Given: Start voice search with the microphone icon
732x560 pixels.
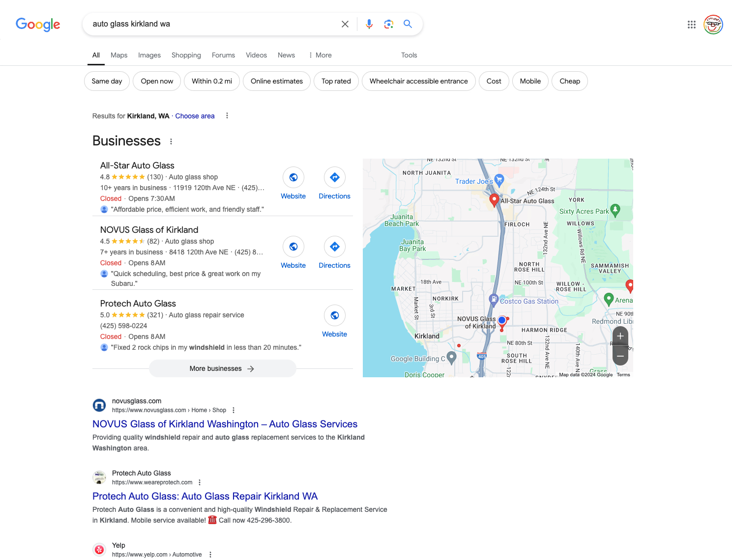Looking at the screenshot, I should (x=369, y=24).
